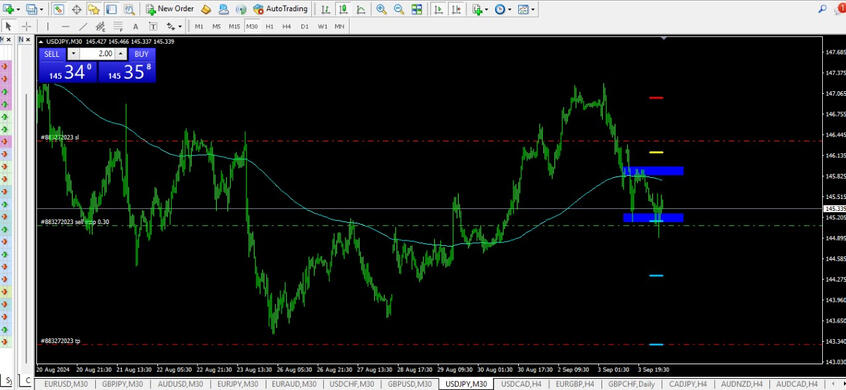Set timeframe to D1

tap(304, 26)
